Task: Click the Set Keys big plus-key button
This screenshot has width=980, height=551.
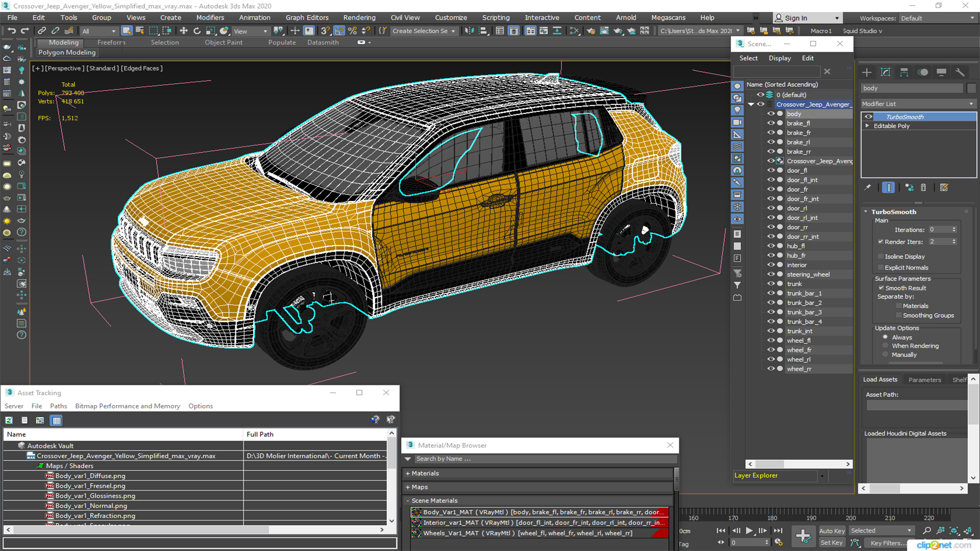Action: (x=803, y=536)
